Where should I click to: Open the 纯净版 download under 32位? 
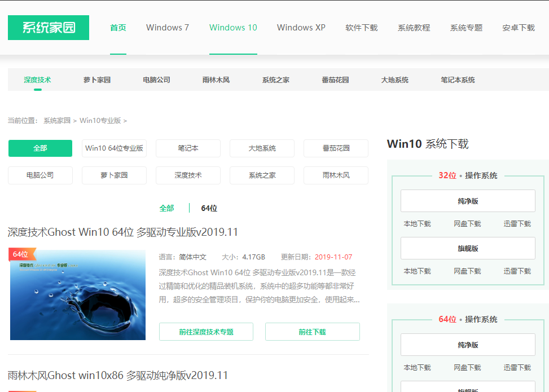click(x=467, y=200)
